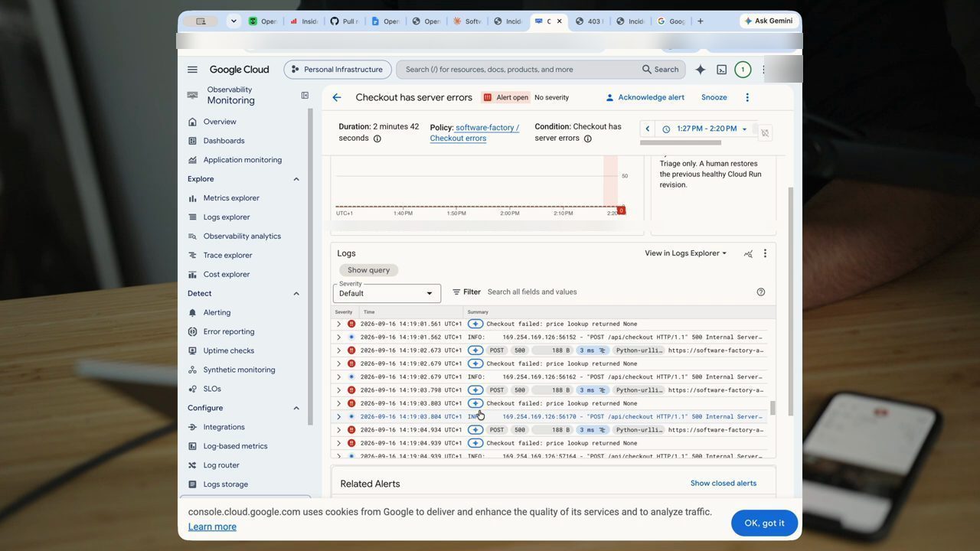Summarize the 14:19:02.673 POST log entry
The image size is (980, 551).
coord(475,350)
